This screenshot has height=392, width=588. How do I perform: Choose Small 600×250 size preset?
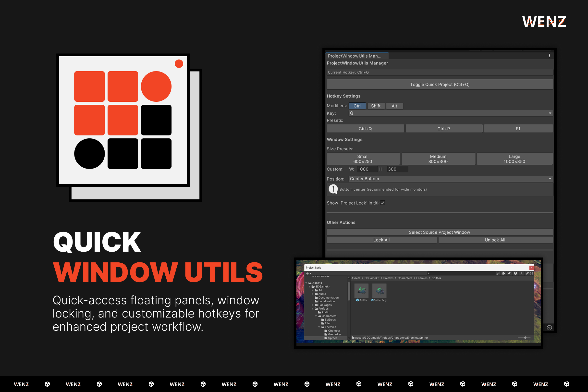pos(363,159)
